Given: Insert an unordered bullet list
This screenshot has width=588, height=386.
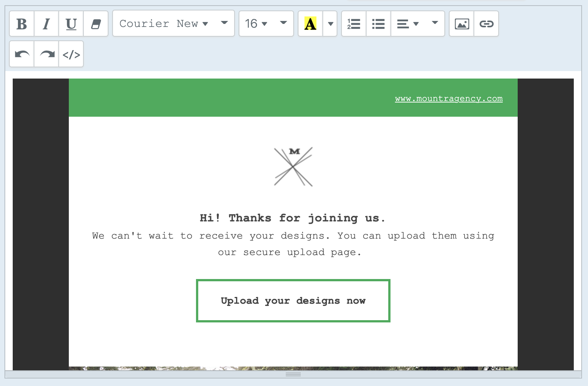Looking at the screenshot, I should 379,24.
